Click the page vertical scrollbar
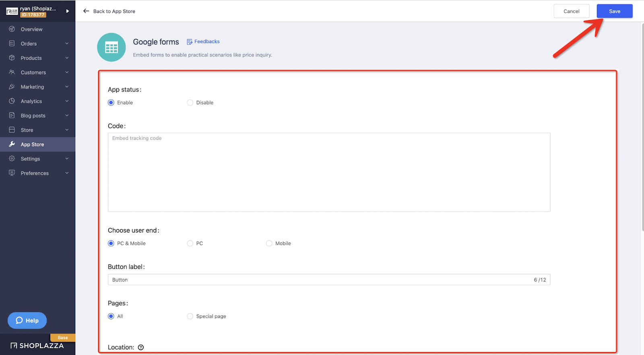Image resolution: width=644 pixels, height=355 pixels. coord(642,127)
